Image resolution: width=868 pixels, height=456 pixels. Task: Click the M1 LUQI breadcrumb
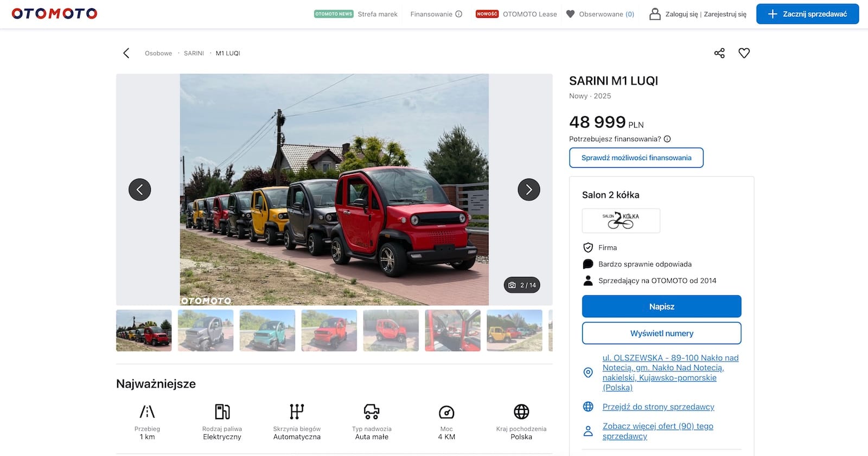[228, 53]
